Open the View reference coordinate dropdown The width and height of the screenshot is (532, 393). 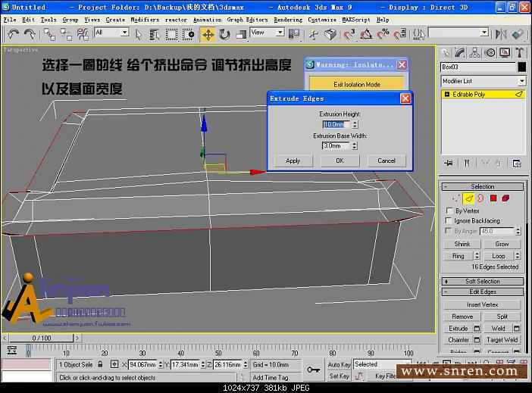click(267, 33)
